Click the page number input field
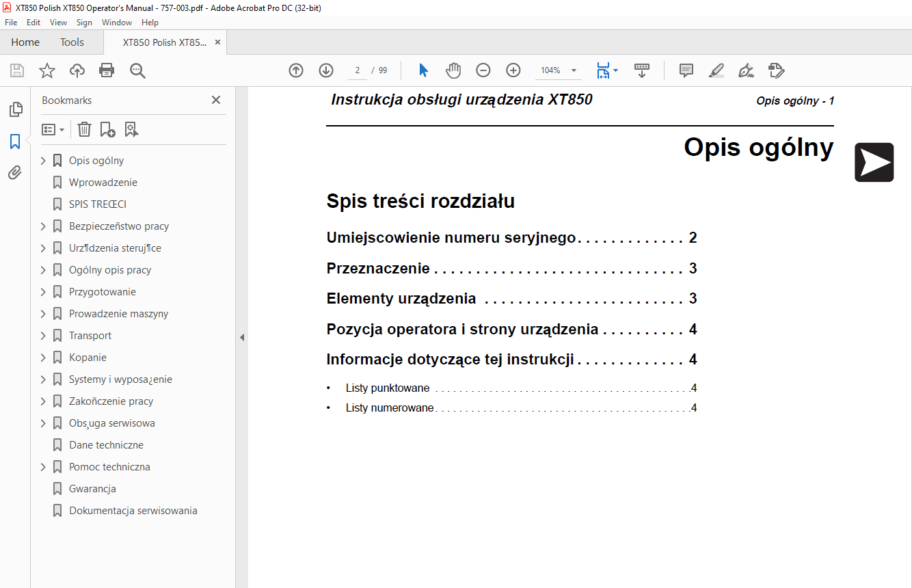The image size is (912, 588). [357, 70]
